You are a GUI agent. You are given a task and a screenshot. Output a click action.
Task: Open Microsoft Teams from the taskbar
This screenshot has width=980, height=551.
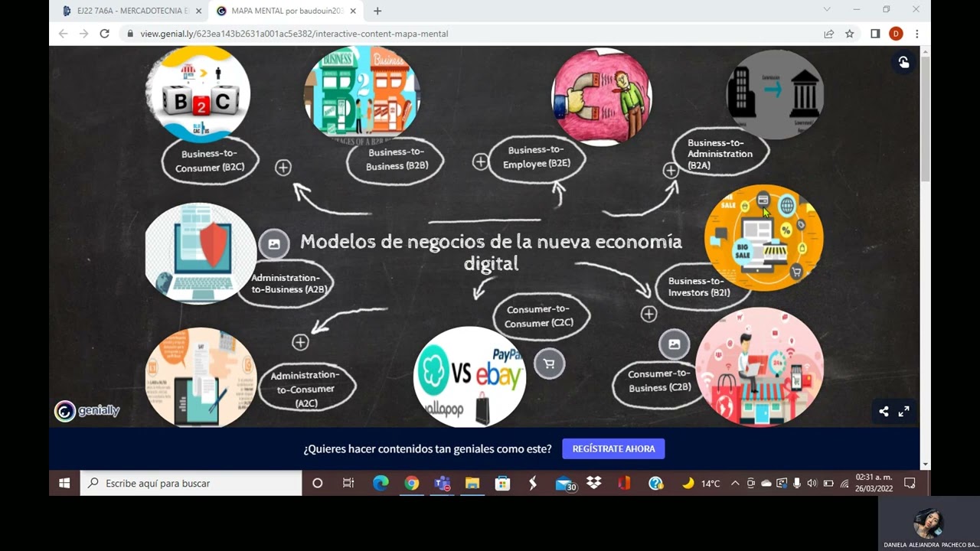442,483
